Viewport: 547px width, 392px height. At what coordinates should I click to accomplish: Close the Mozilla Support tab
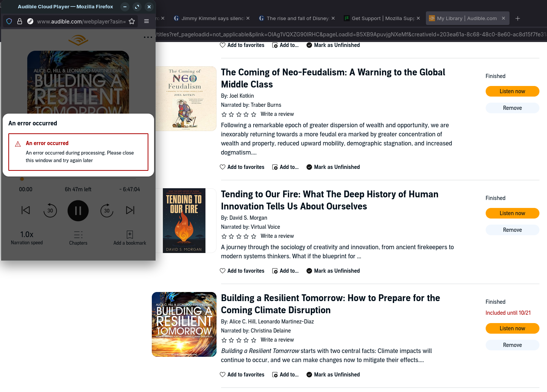418,18
